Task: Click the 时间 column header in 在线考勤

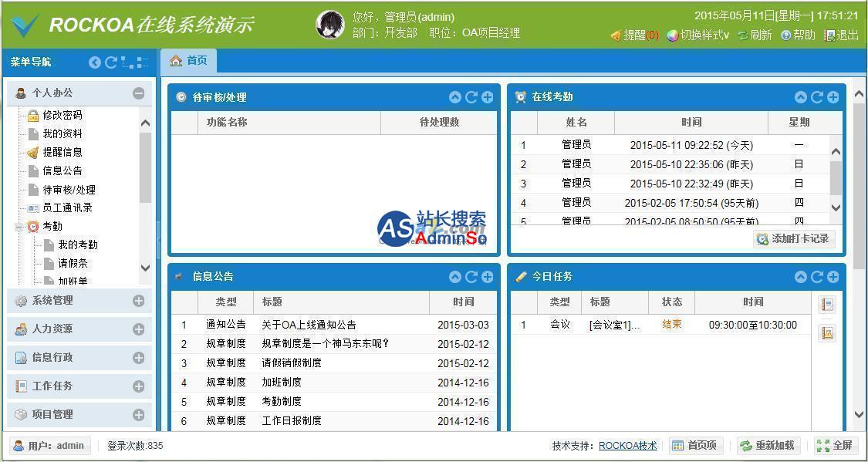Action: 691,123
